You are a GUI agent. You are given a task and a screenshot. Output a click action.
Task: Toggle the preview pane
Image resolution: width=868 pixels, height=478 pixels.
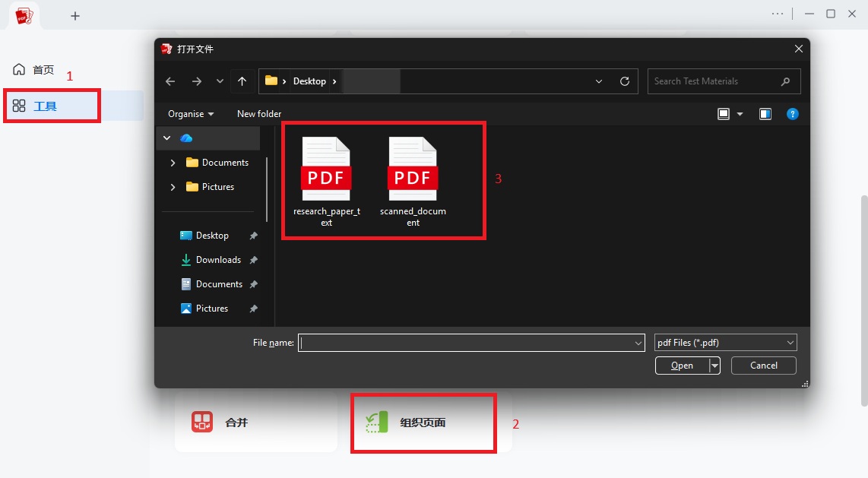click(x=765, y=114)
